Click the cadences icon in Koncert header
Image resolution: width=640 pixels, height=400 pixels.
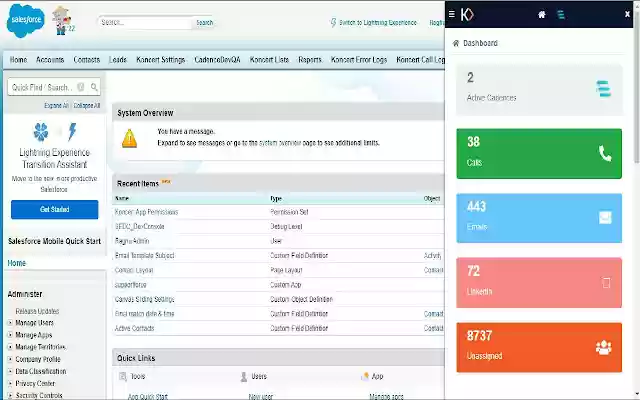[x=561, y=15]
